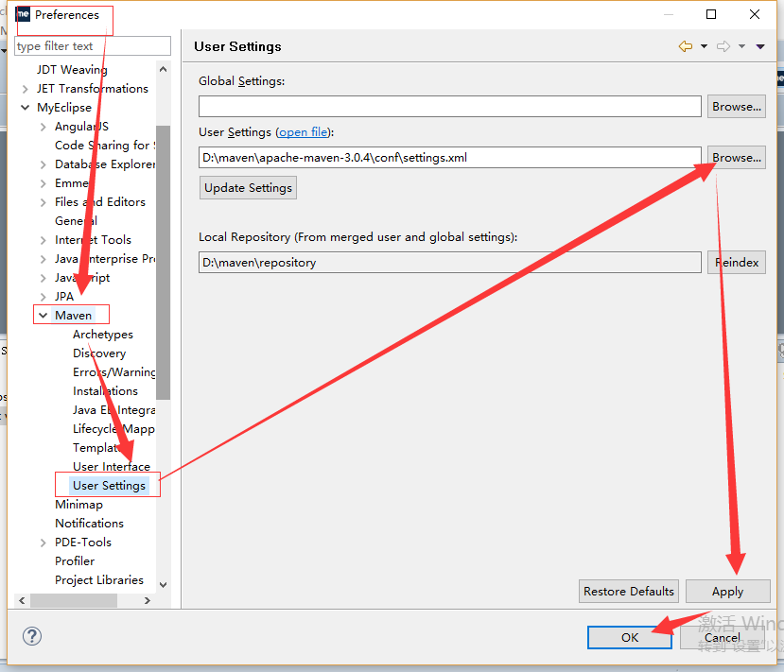Select User Settings under Maven
This screenshot has width=784, height=672.
tap(109, 486)
